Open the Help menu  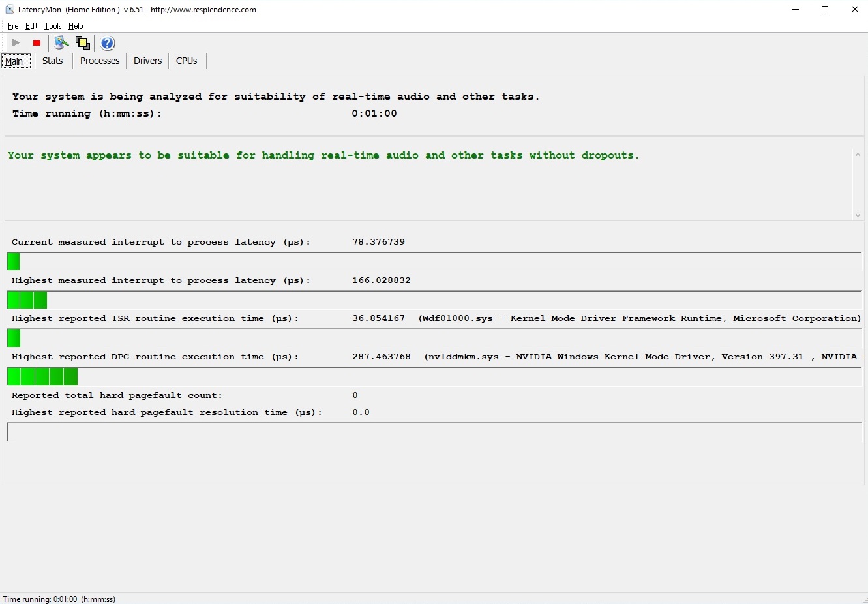coord(76,26)
